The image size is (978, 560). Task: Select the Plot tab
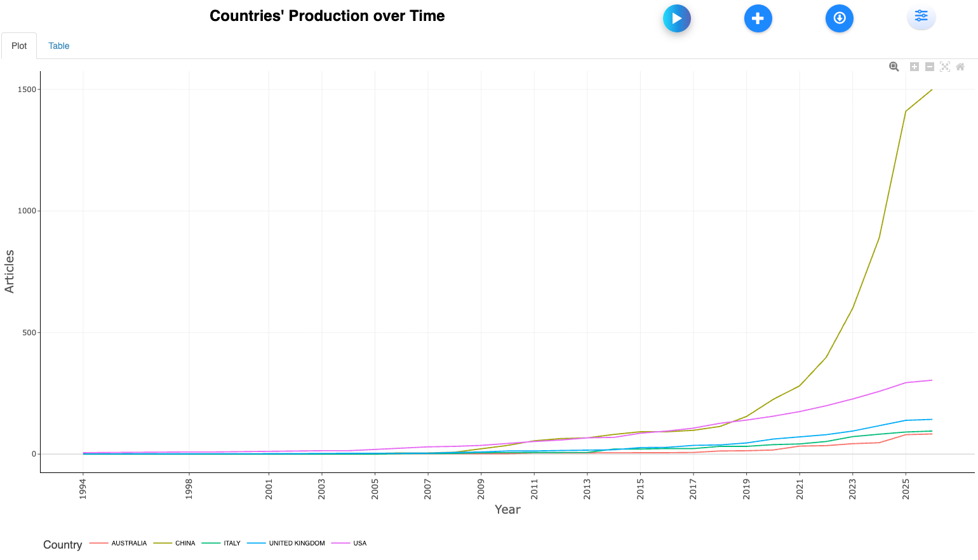[19, 46]
